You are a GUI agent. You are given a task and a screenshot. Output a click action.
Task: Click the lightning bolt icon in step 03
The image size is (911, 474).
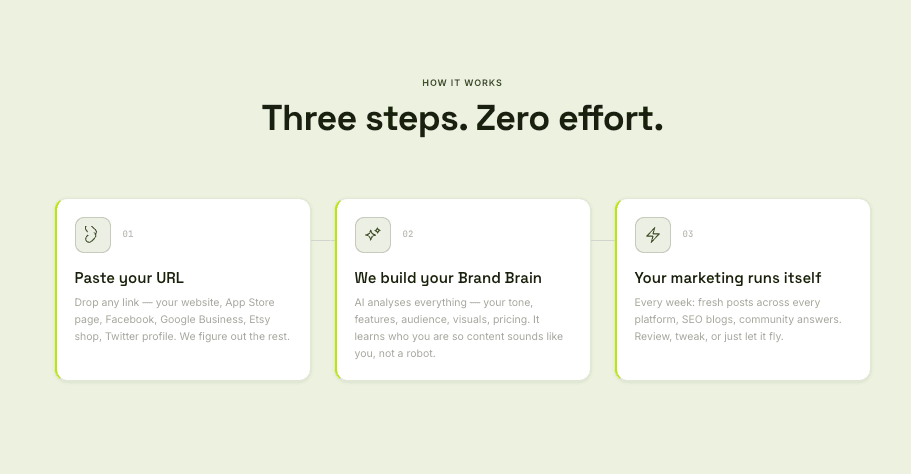pos(653,235)
